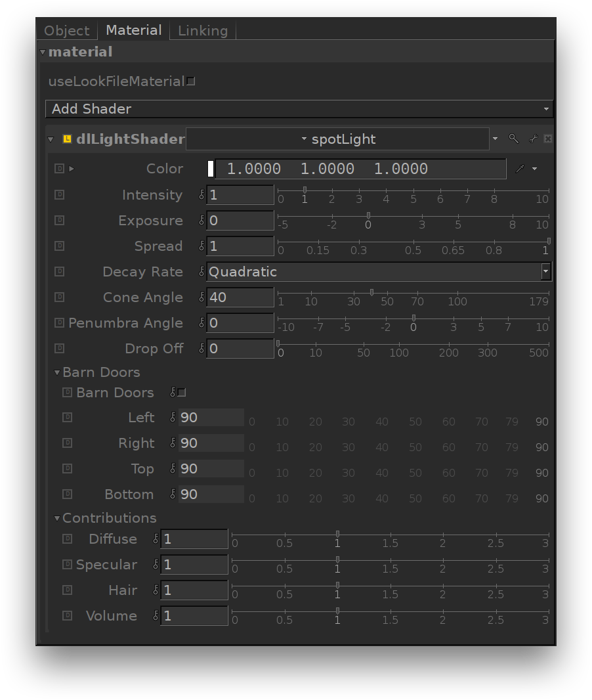Click the eyedropper icon next to Color

click(x=520, y=169)
